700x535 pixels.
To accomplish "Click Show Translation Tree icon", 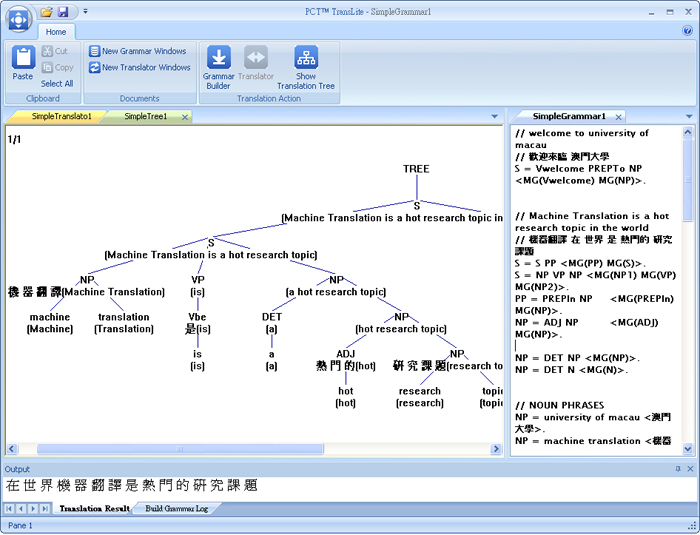I will 306,57.
